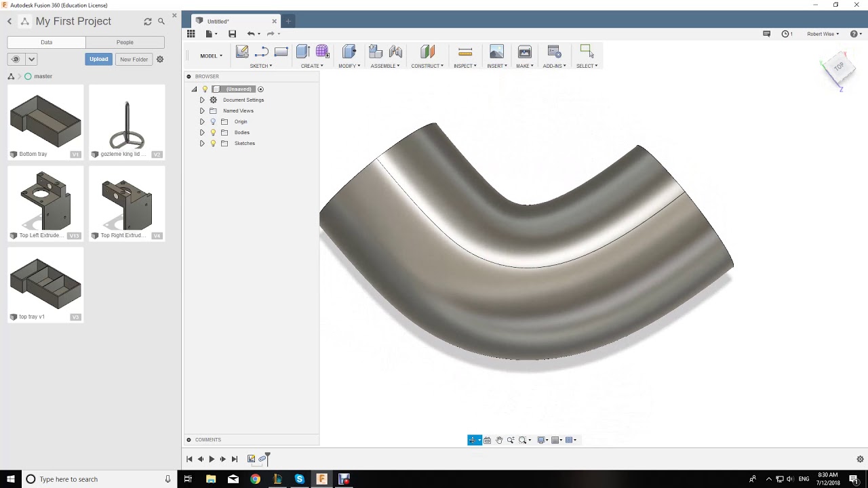Open the Create Form sculpt icon

(x=322, y=52)
